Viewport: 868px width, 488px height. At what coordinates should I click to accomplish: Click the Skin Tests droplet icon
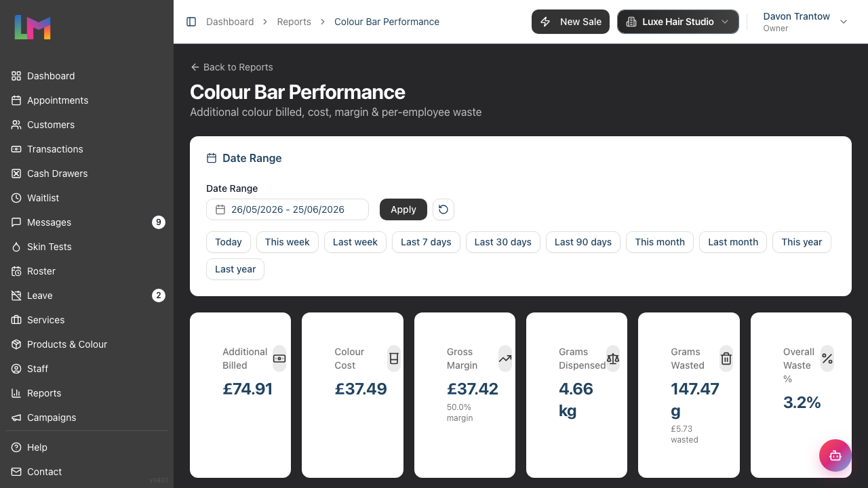(16, 247)
